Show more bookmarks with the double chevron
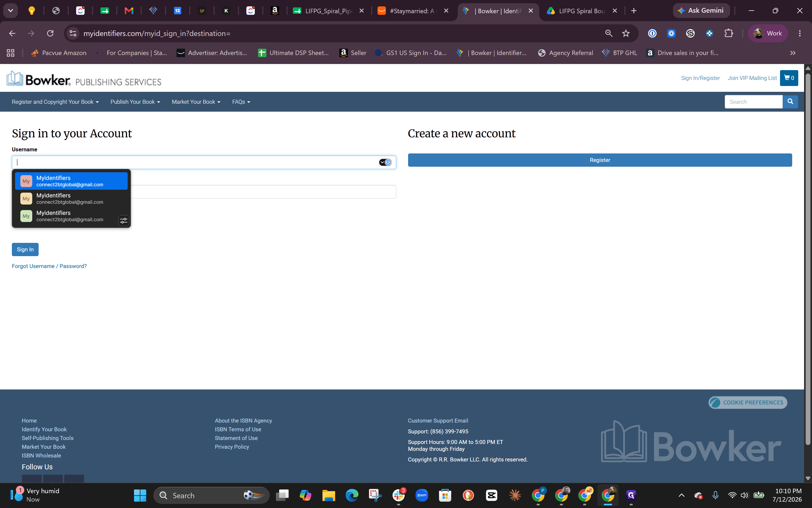Viewport: 812px width, 508px height. [793, 53]
